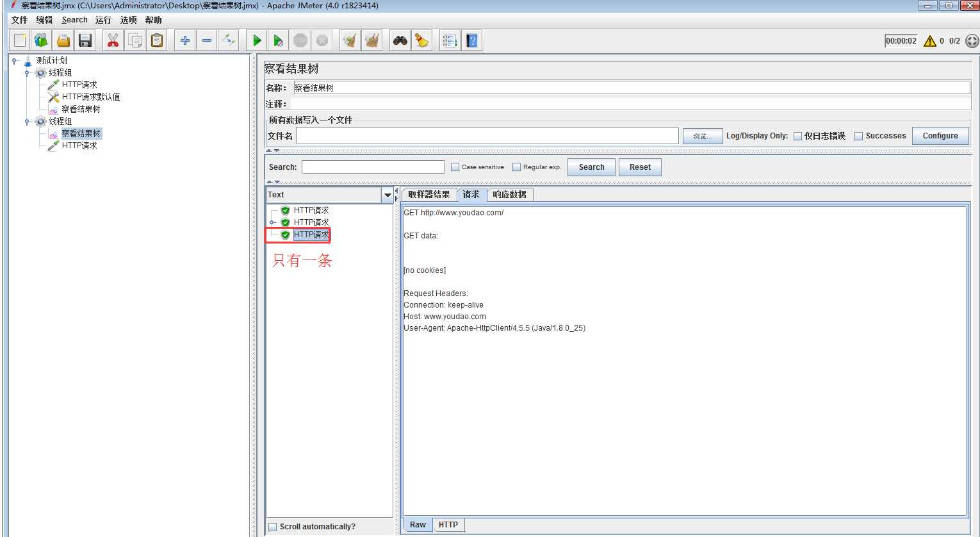Viewport: 980px width, 537px height.
Task: Reset search with yellow brush icon
Action: (422, 41)
